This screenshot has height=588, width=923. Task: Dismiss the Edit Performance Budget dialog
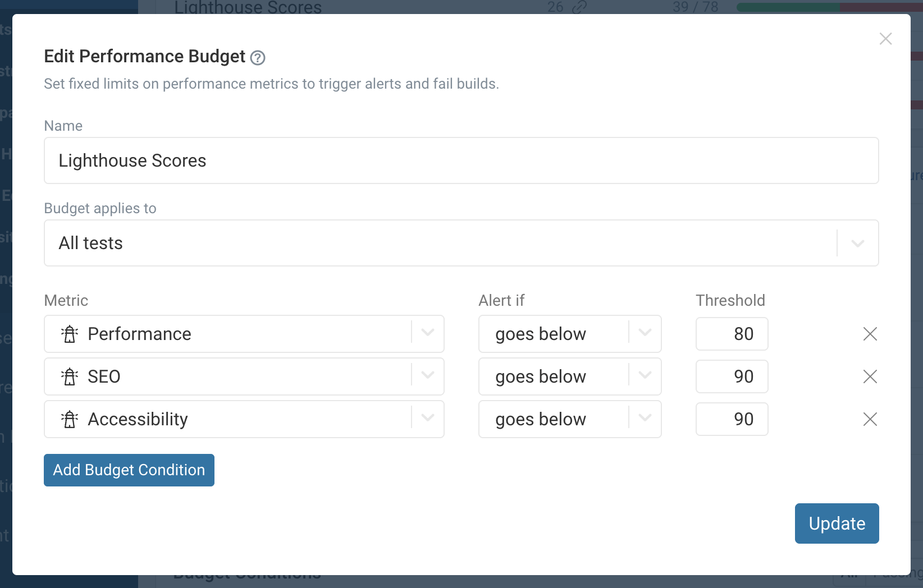click(885, 39)
